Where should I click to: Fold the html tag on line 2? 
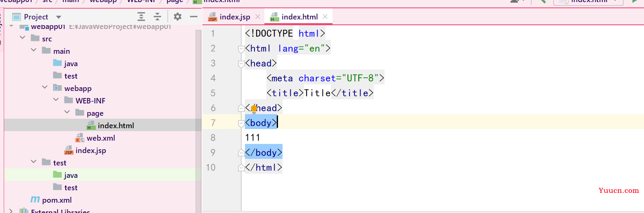[x=241, y=49]
